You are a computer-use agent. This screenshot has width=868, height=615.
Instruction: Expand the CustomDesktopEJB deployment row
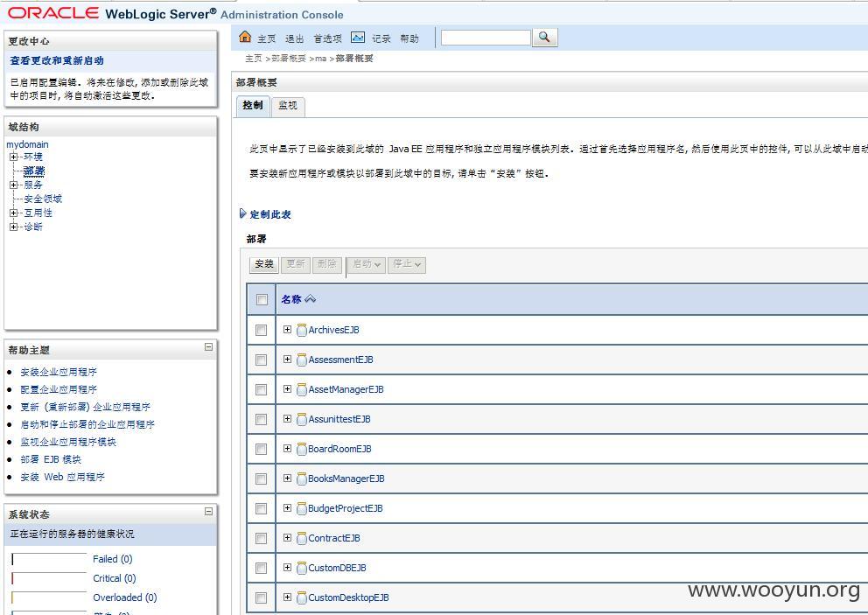(287, 597)
